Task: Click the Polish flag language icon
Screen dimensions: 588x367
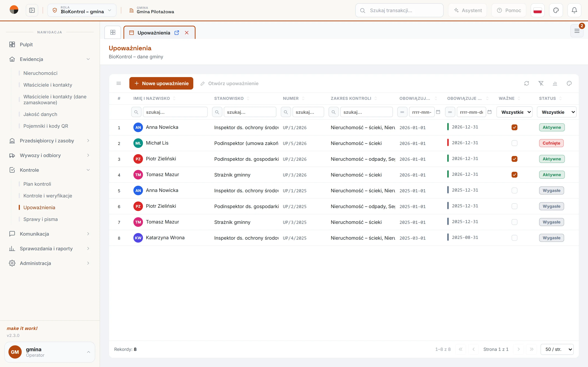Action: pos(537,10)
